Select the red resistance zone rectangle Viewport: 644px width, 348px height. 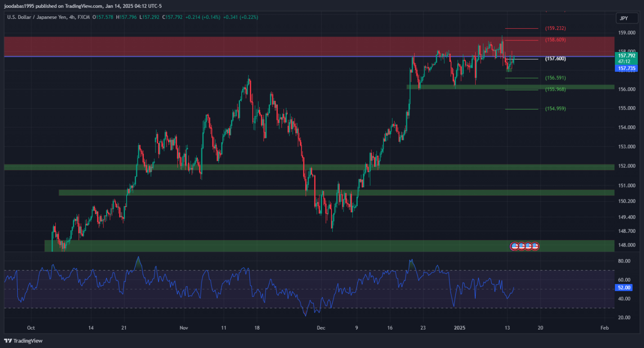(x=258, y=46)
